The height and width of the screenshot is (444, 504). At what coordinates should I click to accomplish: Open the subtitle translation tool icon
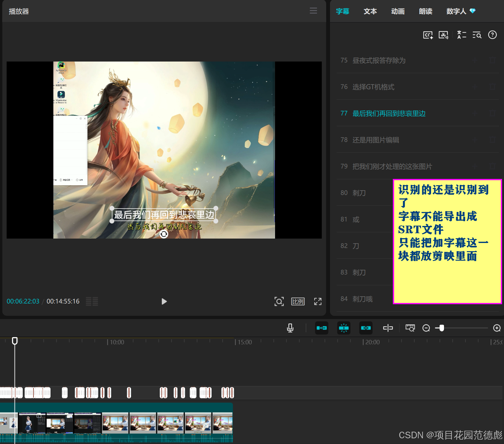462,35
